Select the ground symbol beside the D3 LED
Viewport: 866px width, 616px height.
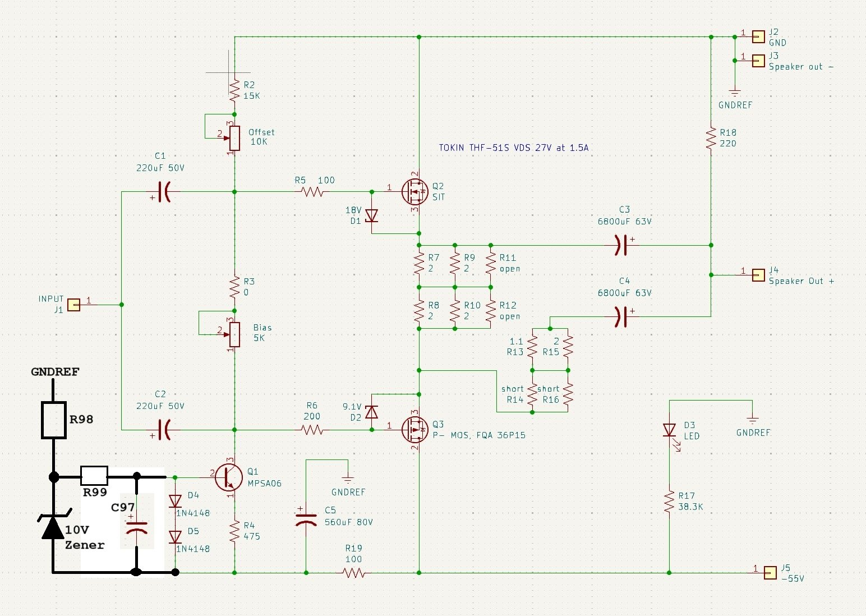(753, 420)
